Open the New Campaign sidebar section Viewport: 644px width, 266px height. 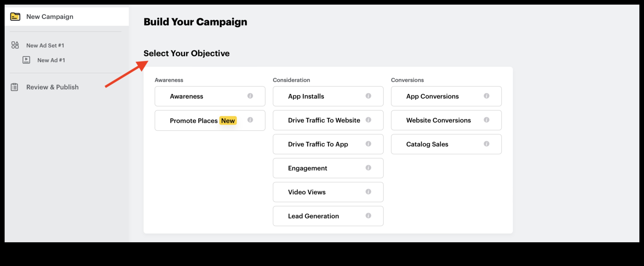click(x=50, y=17)
